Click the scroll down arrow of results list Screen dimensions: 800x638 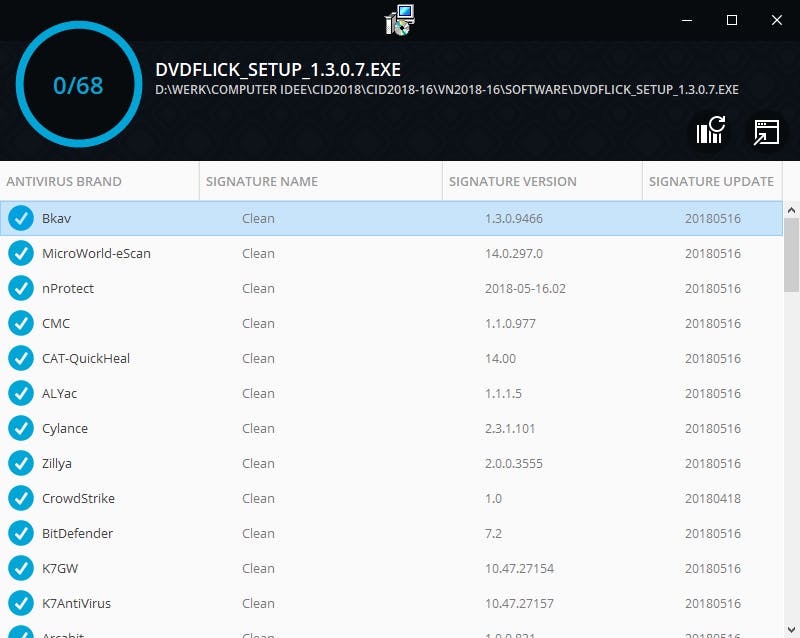click(x=791, y=629)
